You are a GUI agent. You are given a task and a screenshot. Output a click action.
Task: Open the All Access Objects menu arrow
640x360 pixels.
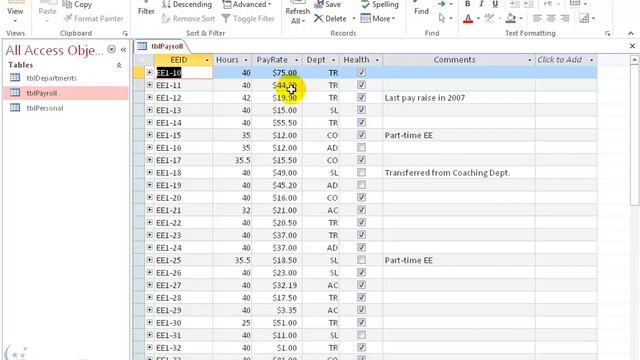pos(111,49)
